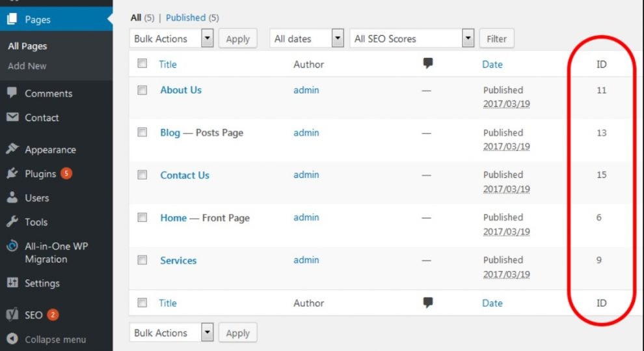
Task: Click the comment bubble column header icon
Action: tap(427, 64)
